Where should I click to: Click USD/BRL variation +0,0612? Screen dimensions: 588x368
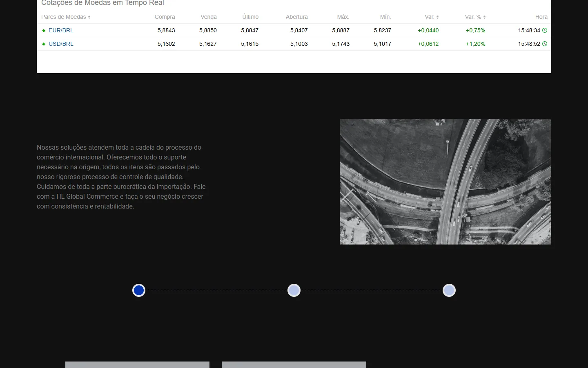click(x=428, y=44)
